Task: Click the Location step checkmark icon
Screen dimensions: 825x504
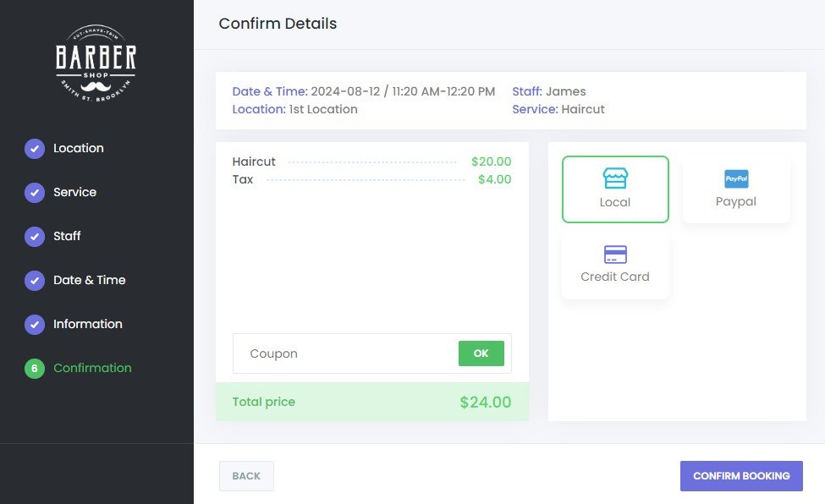Action: pos(34,149)
